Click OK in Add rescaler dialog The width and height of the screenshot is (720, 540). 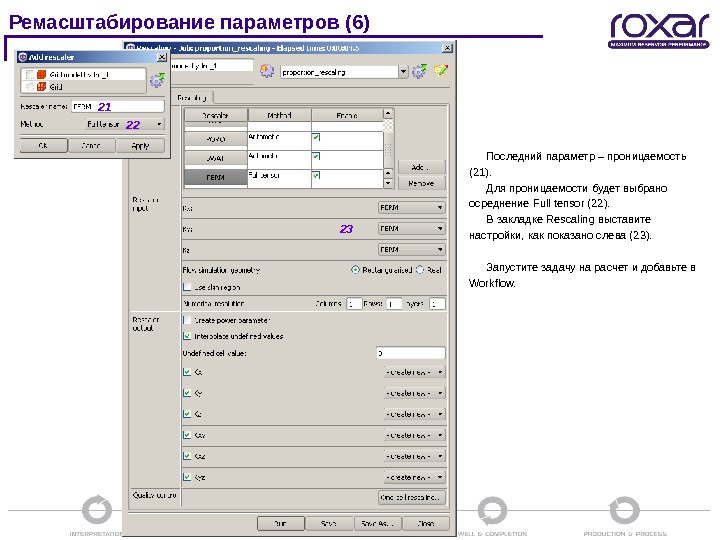[x=43, y=146]
